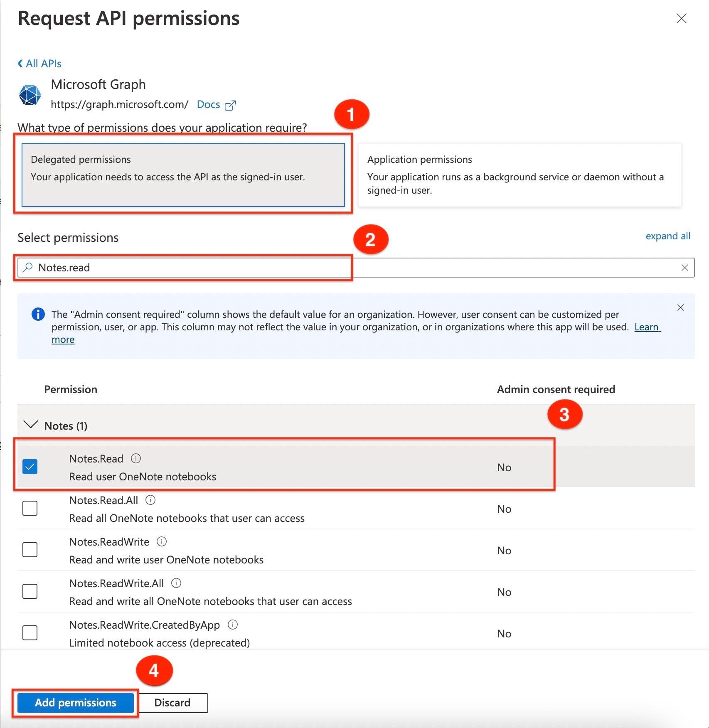Click info icon beside Notes.ReadWrite
The image size is (709, 728).
pyautogui.click(x=162, y=541)
